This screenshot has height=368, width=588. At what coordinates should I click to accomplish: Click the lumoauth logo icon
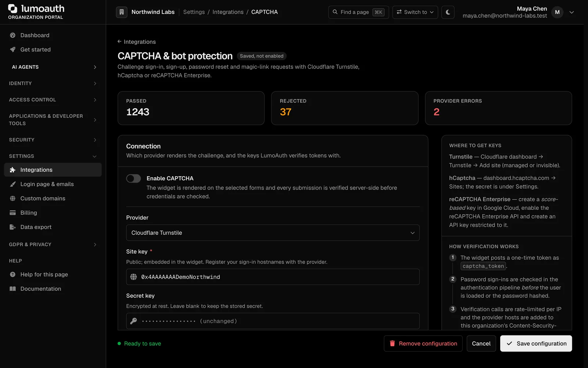(x=12, y=8)
